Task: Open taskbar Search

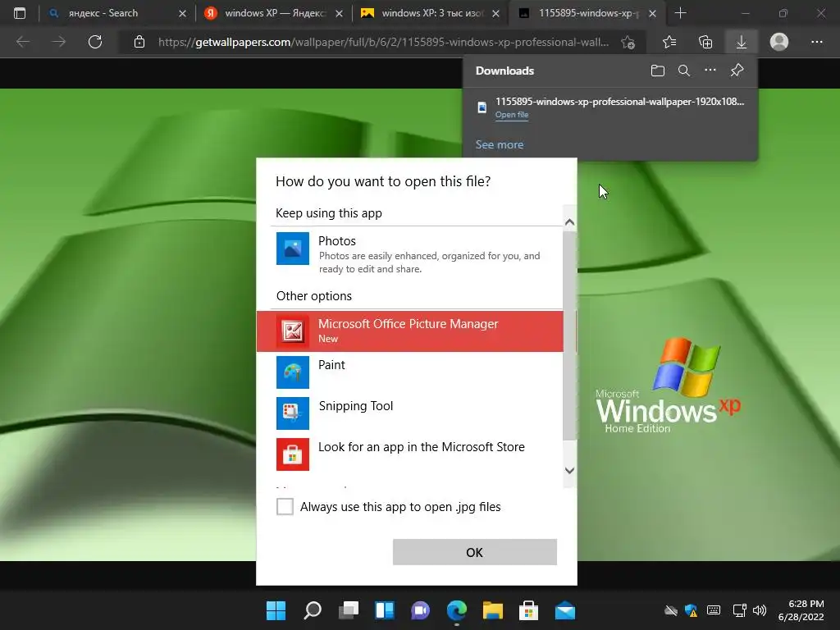Action: [x=313, y=610]
